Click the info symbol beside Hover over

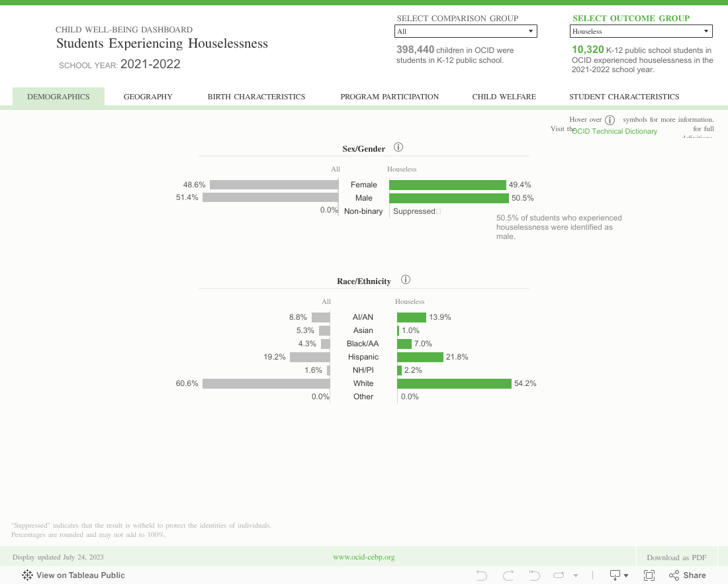[x=610, y=121]
